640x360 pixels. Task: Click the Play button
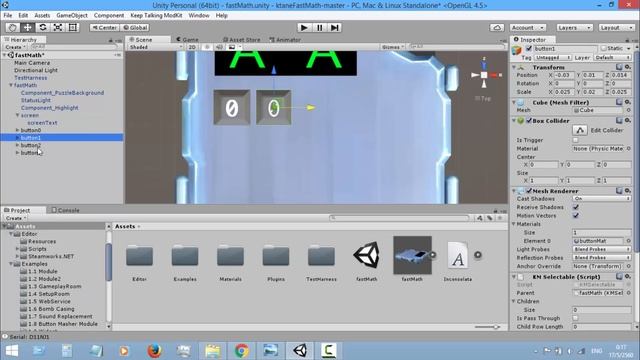point(304,27)
